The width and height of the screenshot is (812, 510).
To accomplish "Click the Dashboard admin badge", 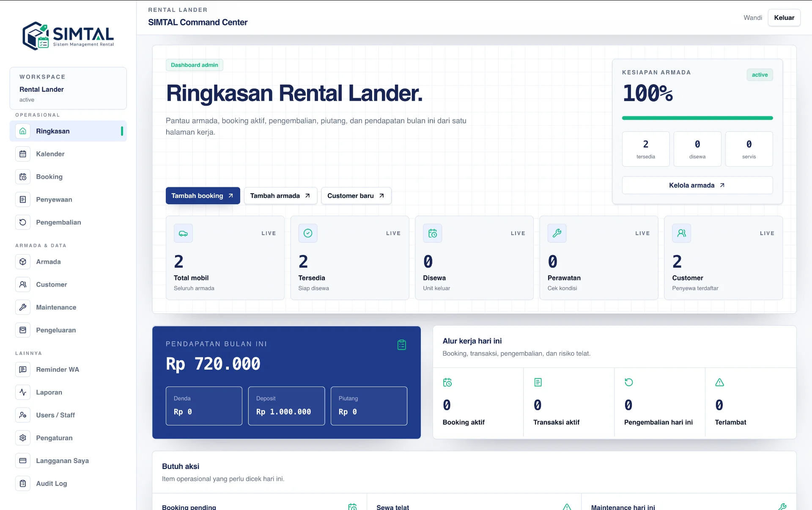I will [x=195, y=65].
